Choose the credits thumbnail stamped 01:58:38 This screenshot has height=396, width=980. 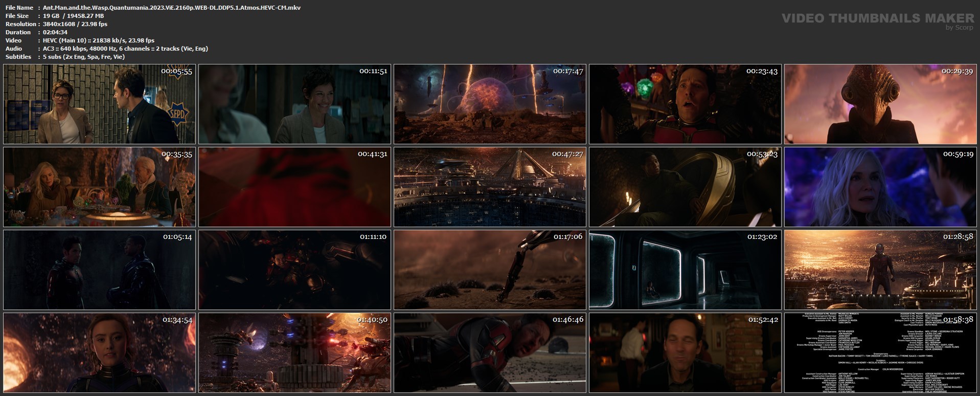(x=880, y=353)
